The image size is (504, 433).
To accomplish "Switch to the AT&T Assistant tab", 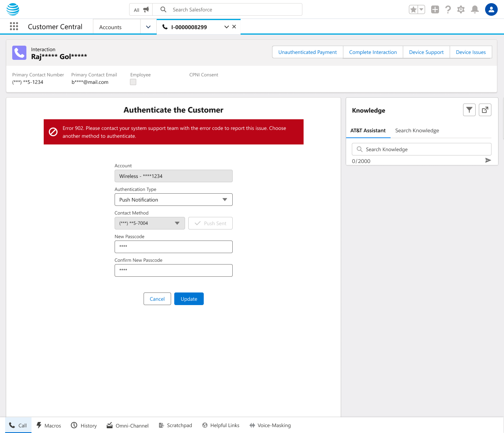I will pos(368,130).
